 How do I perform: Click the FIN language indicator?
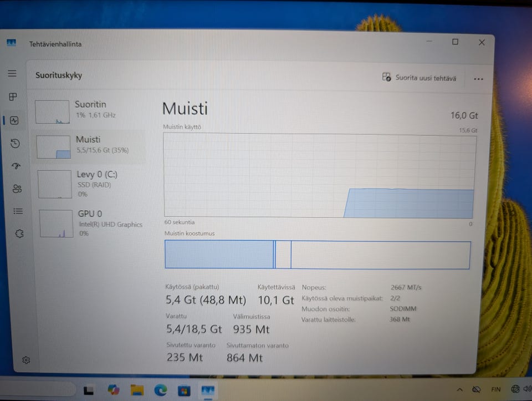(495, 389)
